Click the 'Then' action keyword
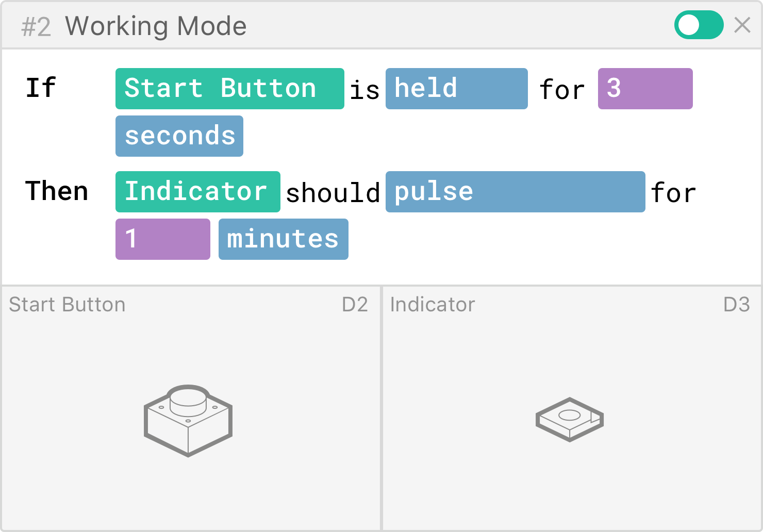763x532 pixels. (57, 191)
